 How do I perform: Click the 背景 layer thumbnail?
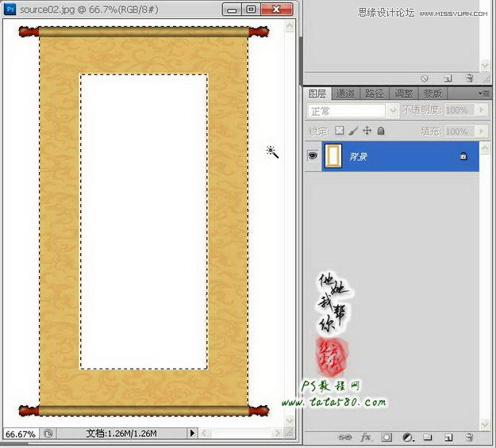click(x=333, y=156)
